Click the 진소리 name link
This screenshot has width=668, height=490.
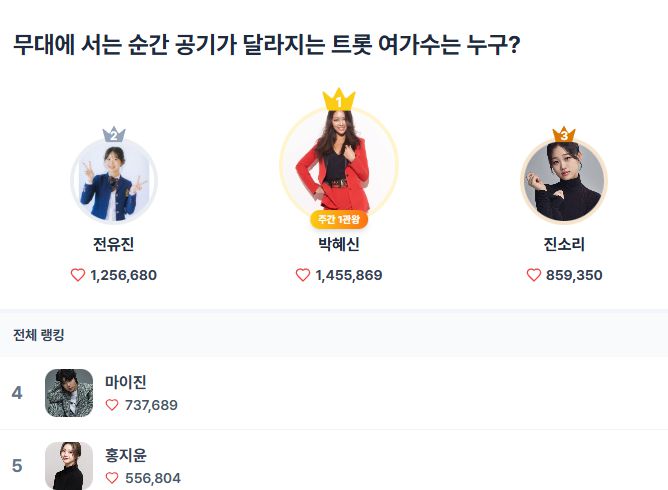[x=564, y=245]
